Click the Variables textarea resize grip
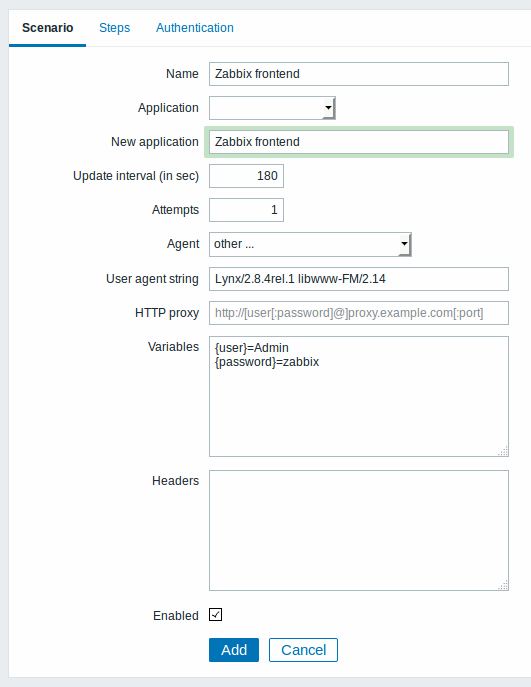 [503, 451]
